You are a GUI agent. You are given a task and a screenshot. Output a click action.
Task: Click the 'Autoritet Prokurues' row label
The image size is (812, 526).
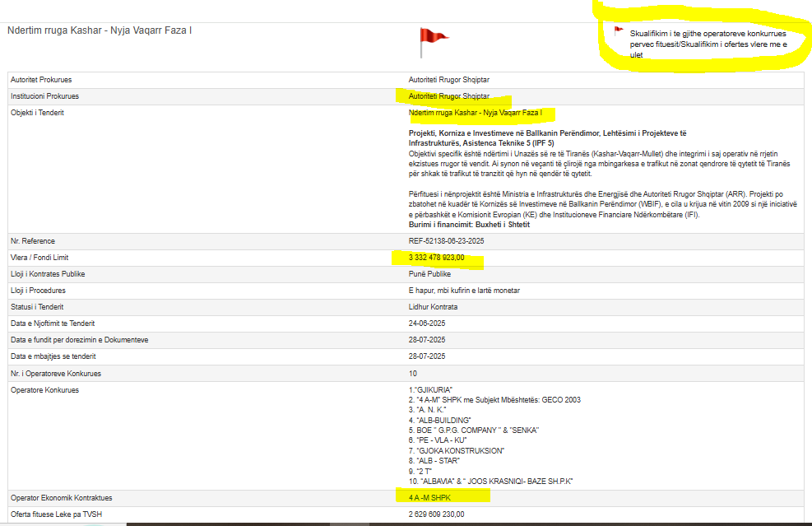pos(41,80)
